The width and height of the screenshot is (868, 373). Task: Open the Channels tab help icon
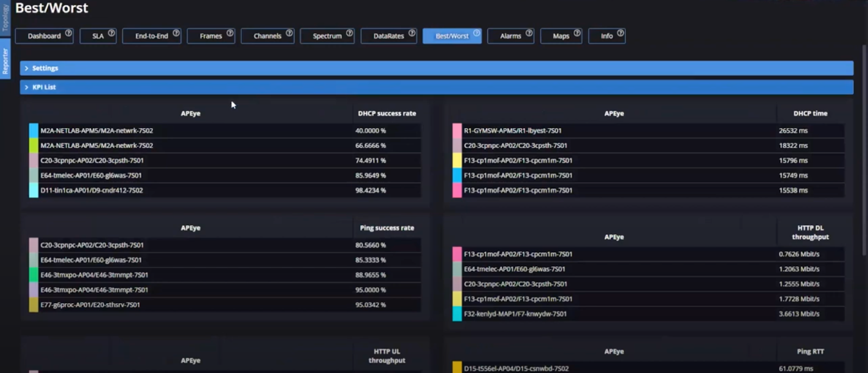pyautogui.click(x=289, y=33)
